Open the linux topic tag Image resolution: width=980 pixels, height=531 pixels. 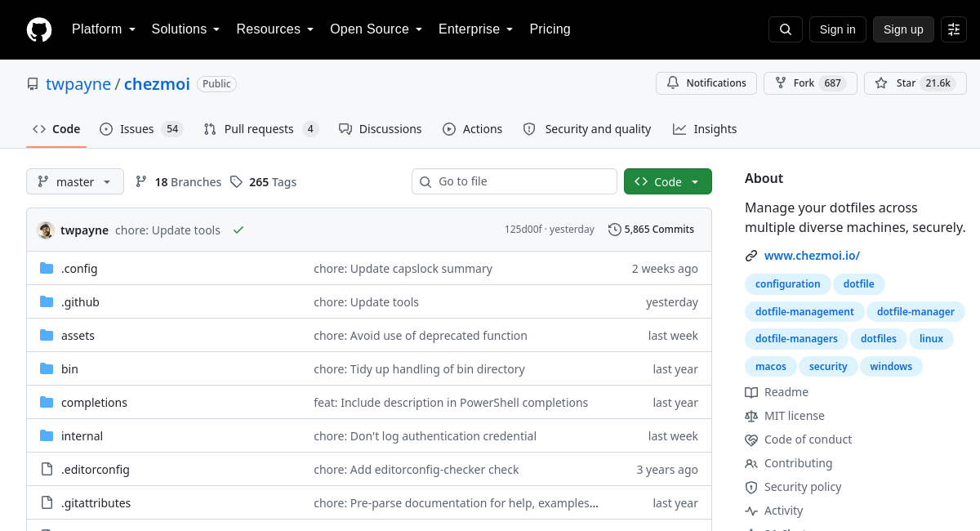[x=931, y=339]
